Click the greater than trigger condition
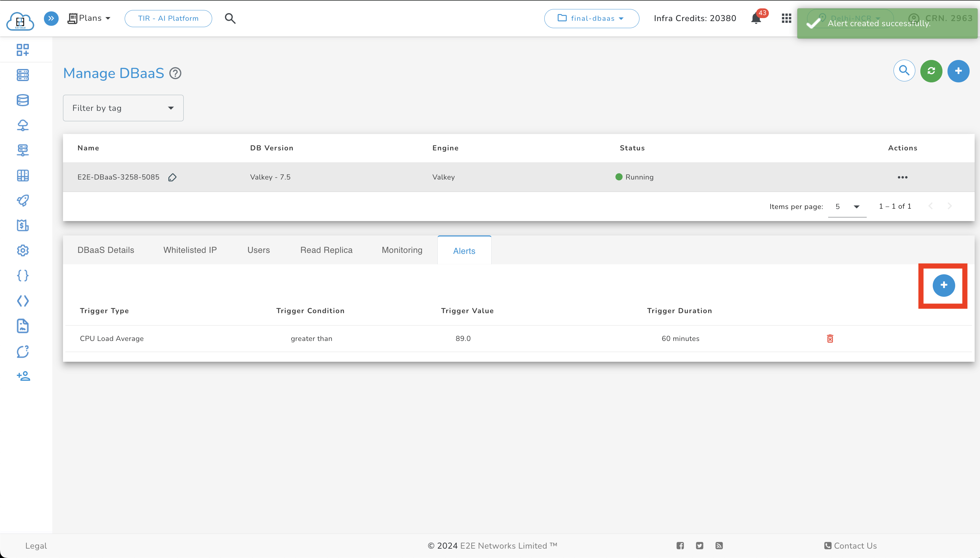This screenshot has height=558, width=980. (x=311, y=338)
